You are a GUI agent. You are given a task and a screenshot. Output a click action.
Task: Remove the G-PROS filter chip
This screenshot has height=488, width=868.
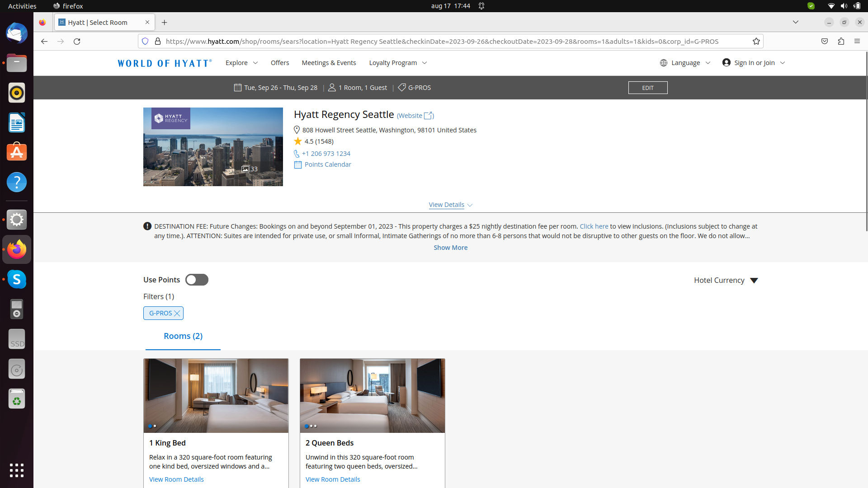tap(177, 313)
